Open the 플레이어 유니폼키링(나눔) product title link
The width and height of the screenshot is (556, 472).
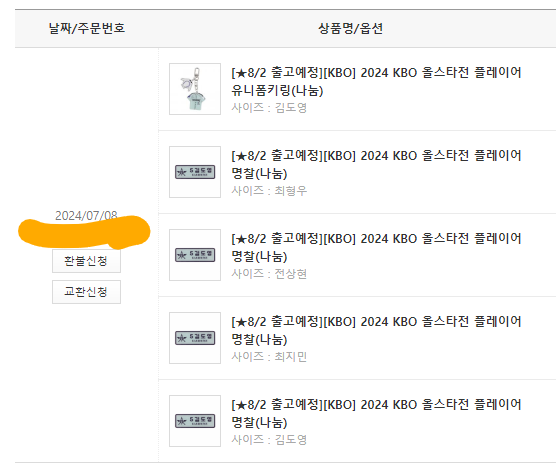click(376, 82)
